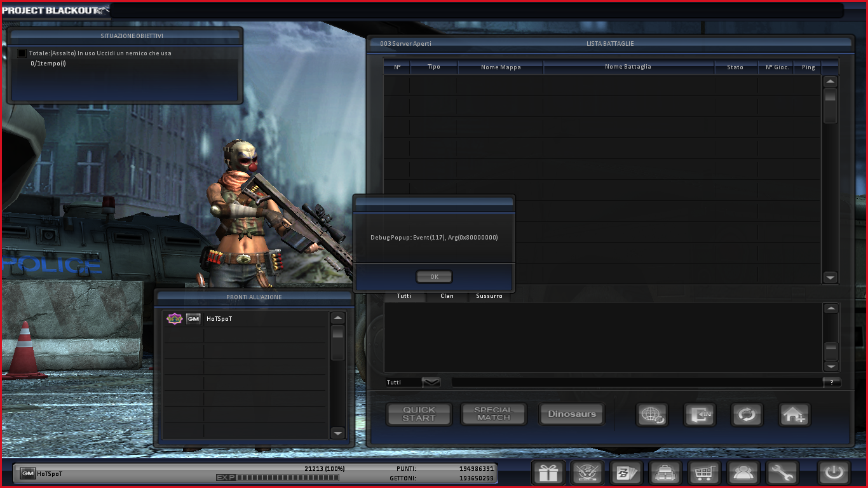Click the chat window scrollbar thumb

831,351
